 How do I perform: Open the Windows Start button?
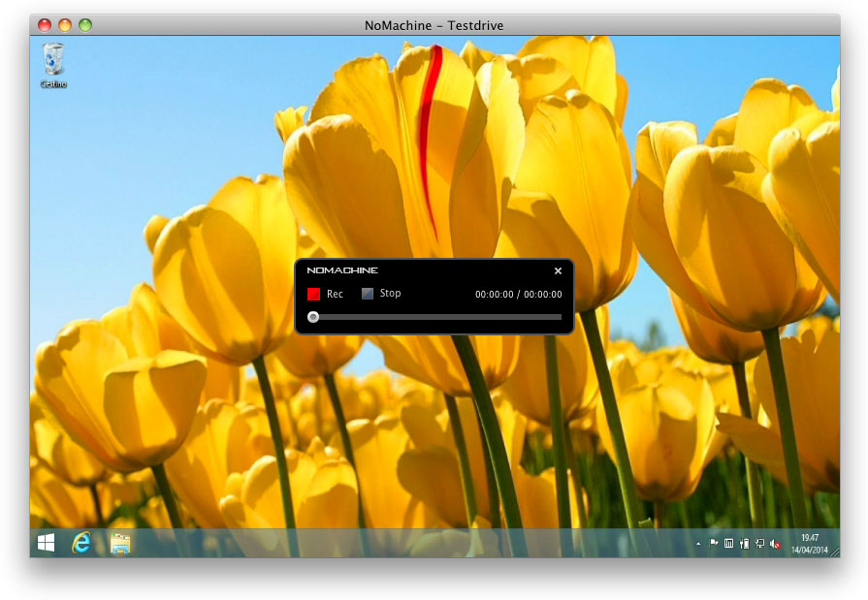click(46, 543)
